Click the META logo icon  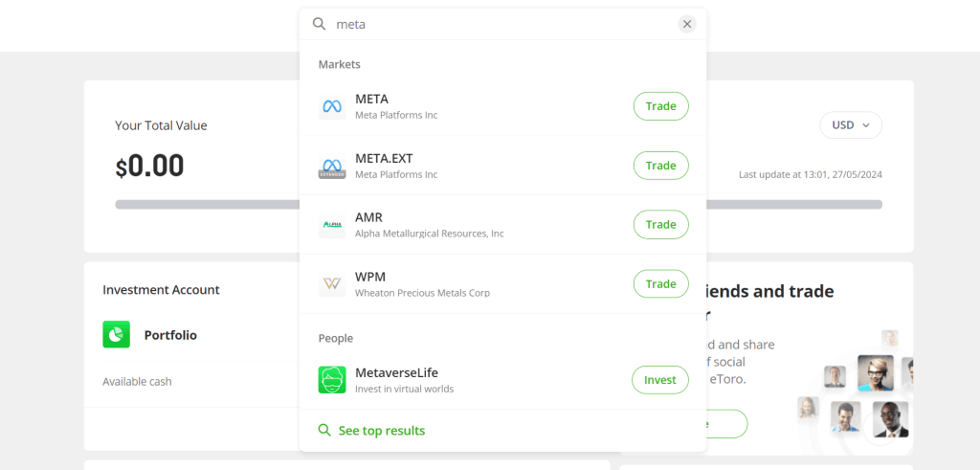332,106
